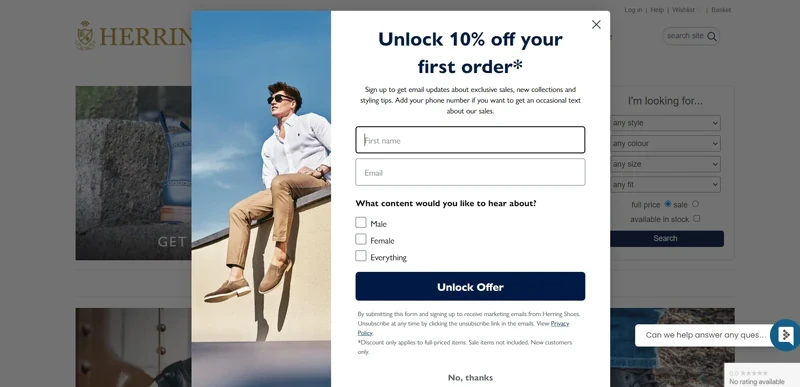Focus the Email input field
This screenshot has width=800, height=387.
470,172
